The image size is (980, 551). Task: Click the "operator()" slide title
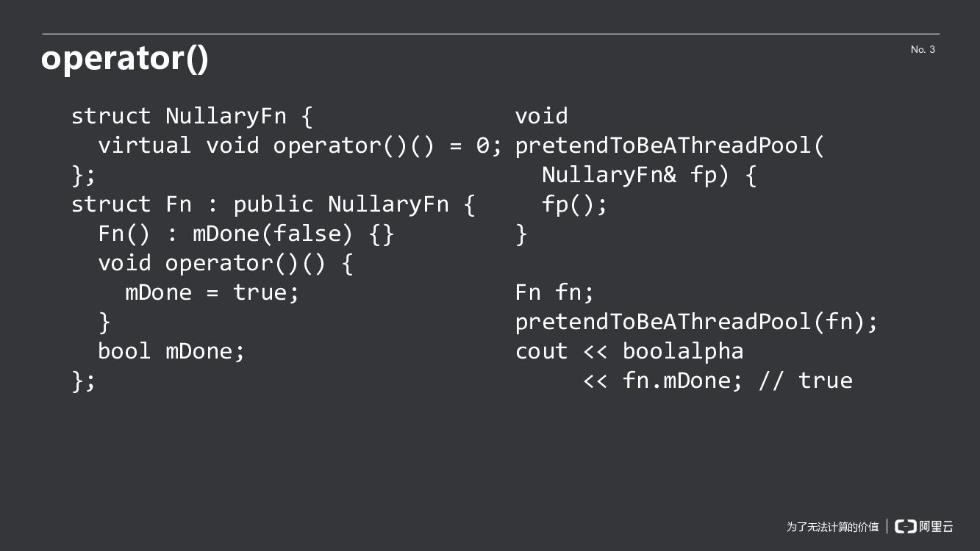(x=125, y=58)
